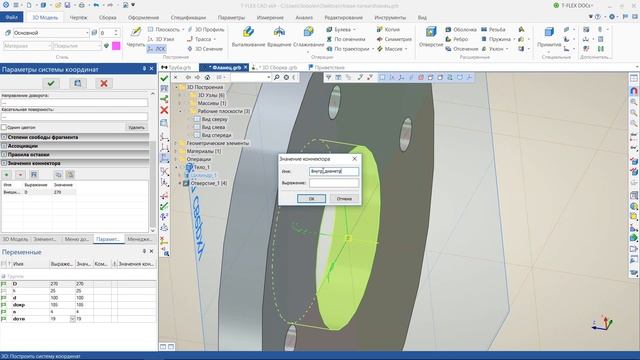Confirm coordinate system with green checkmark button
The image size is (640, 360).
pyautogui.click(x=51, y=83)
